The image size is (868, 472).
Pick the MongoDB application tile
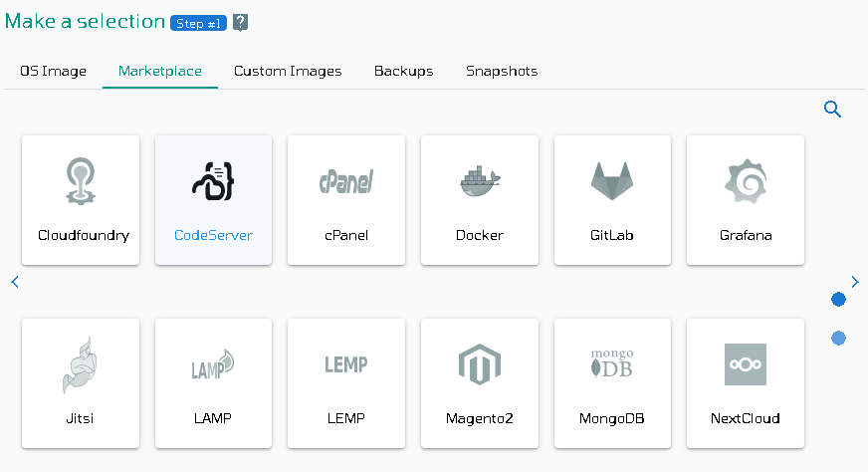(613, 383)
